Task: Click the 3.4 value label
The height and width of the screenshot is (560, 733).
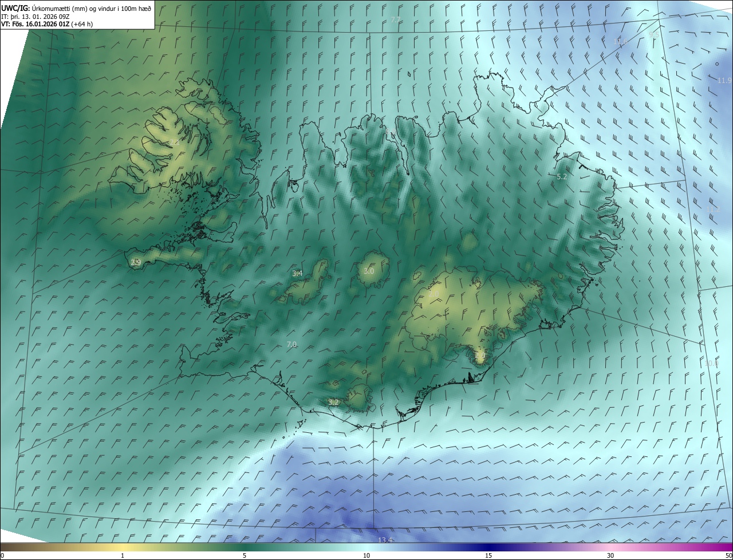Action: (297, 274)
